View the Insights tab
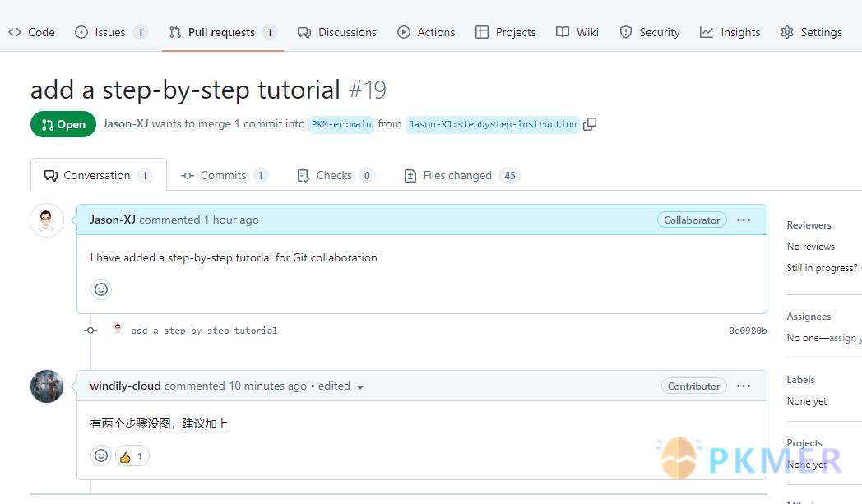This screenshot has height=504, width=862. coord(730,32)
